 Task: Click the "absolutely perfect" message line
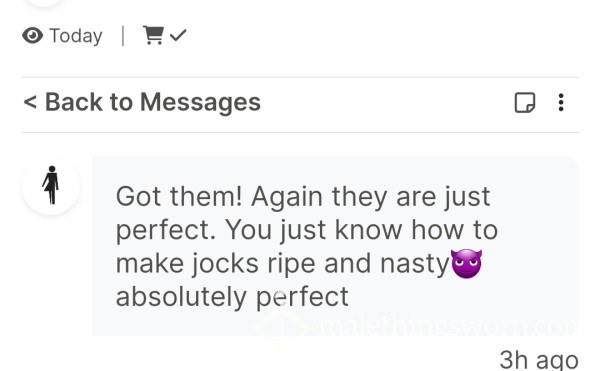232,297
